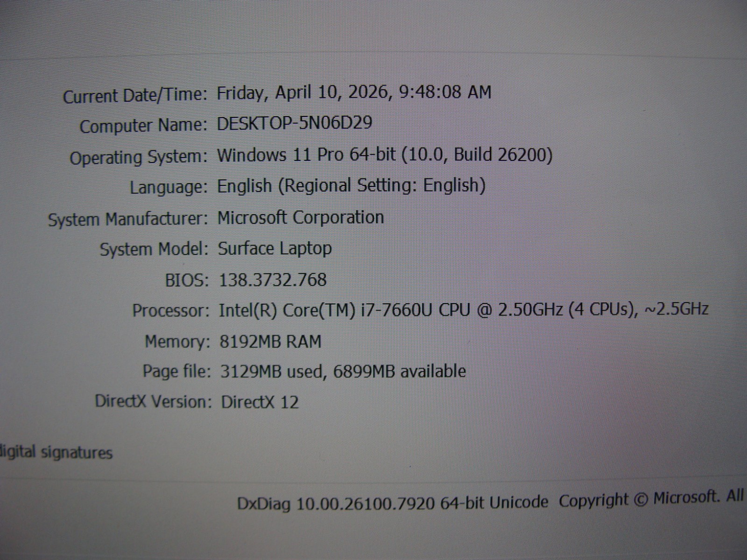Click the "digital signatures" label text
The height and width of the screenshot is (560, 747).
(56, 452)
